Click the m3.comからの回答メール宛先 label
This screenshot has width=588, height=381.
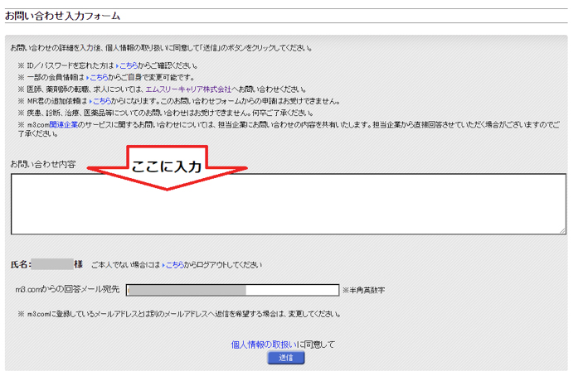67,289
